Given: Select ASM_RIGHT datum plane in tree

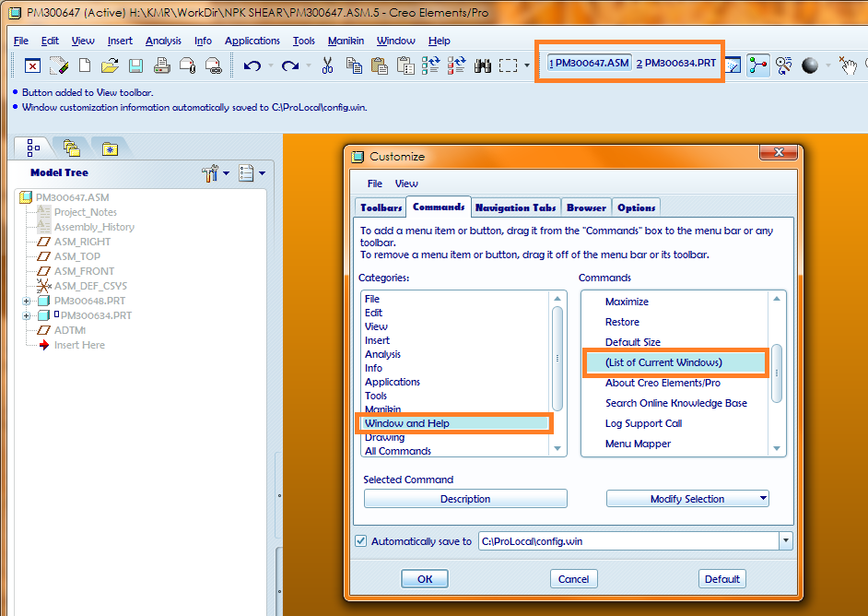Looking at the screenshot, I should [x=82, y=242].
